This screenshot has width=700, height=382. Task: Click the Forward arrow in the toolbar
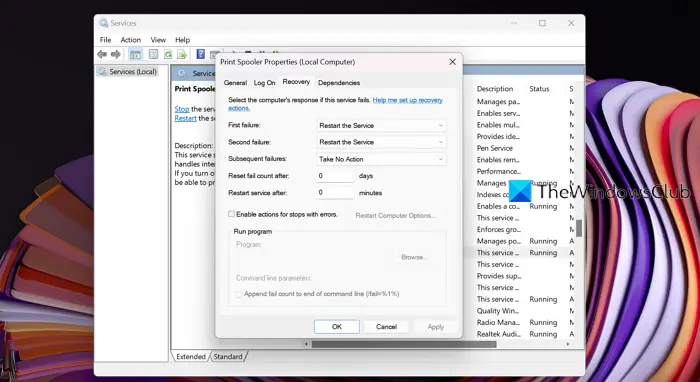(116, 54)
